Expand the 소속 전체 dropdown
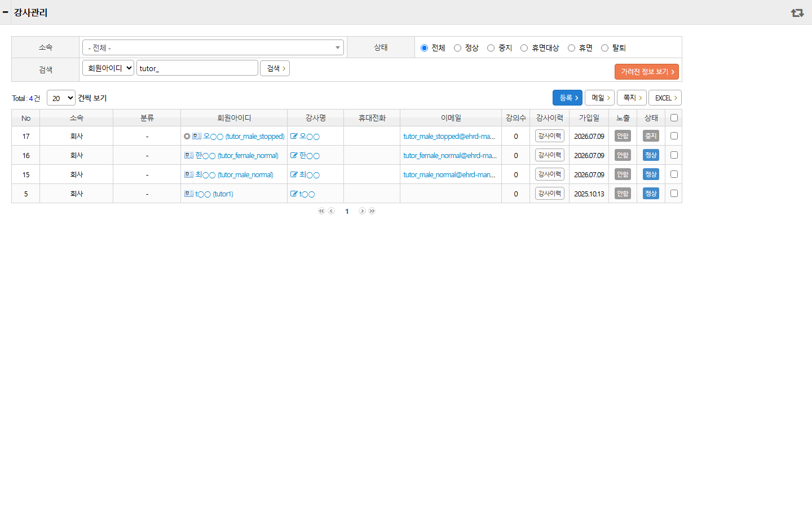Screen dimensions: 812x508 click(213, 47)
